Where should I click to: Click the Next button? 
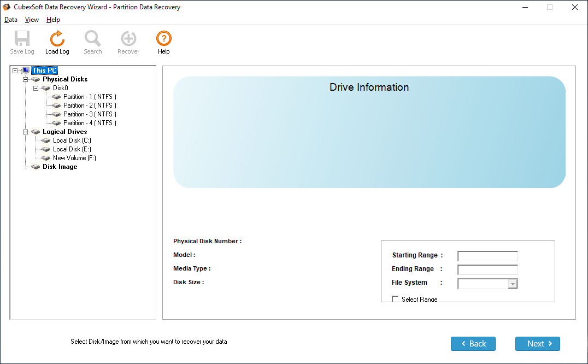pos(537,344)
